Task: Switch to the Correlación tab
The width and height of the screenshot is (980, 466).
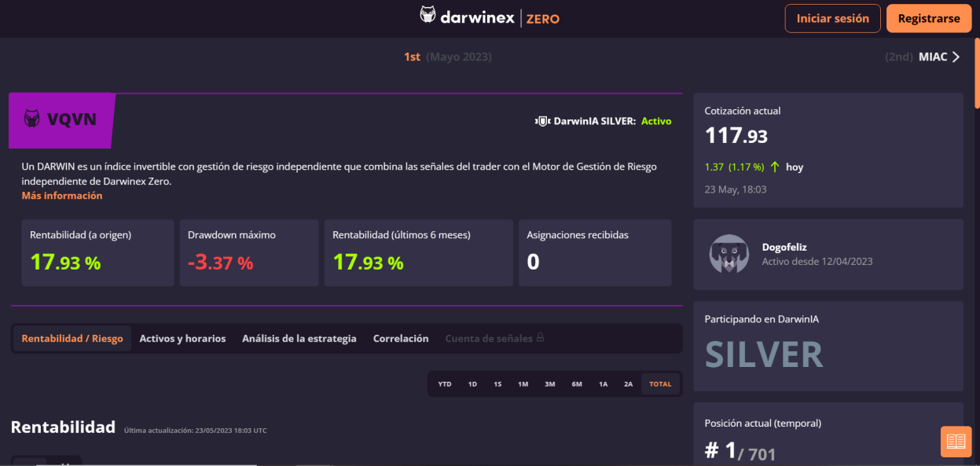Action: [x=401, y=339]
